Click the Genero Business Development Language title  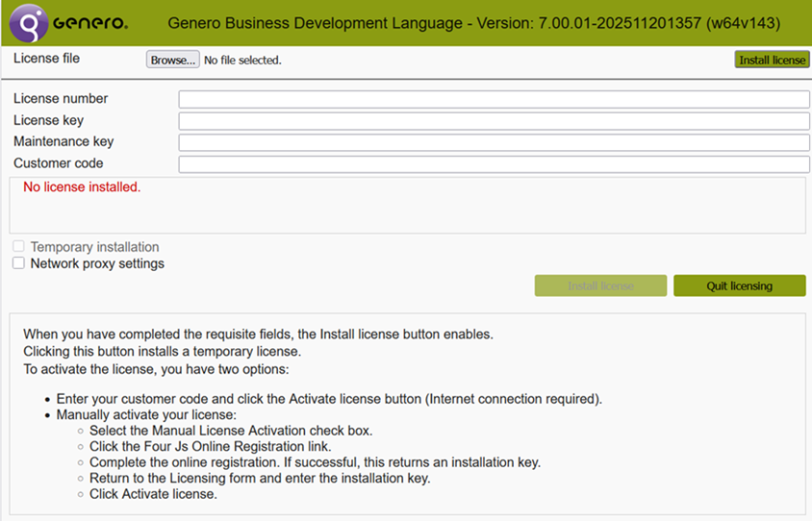[474, 23]
